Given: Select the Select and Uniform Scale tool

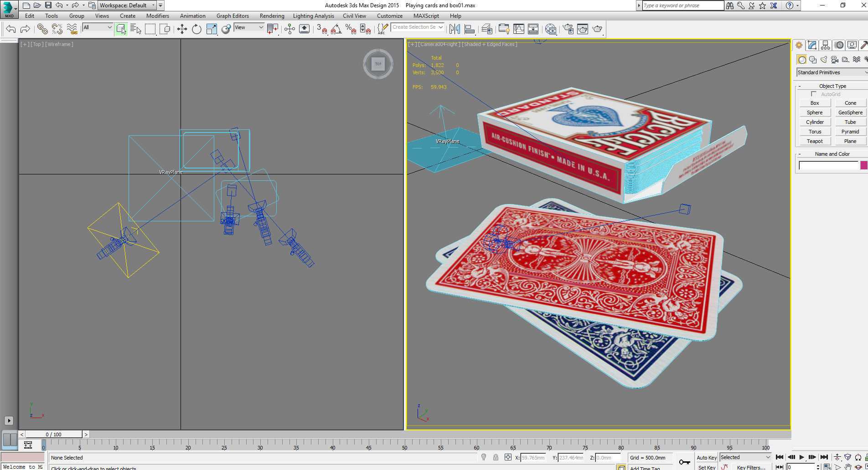Looking at the screenshot, I should pyautogui.click(x=212, y=29).
